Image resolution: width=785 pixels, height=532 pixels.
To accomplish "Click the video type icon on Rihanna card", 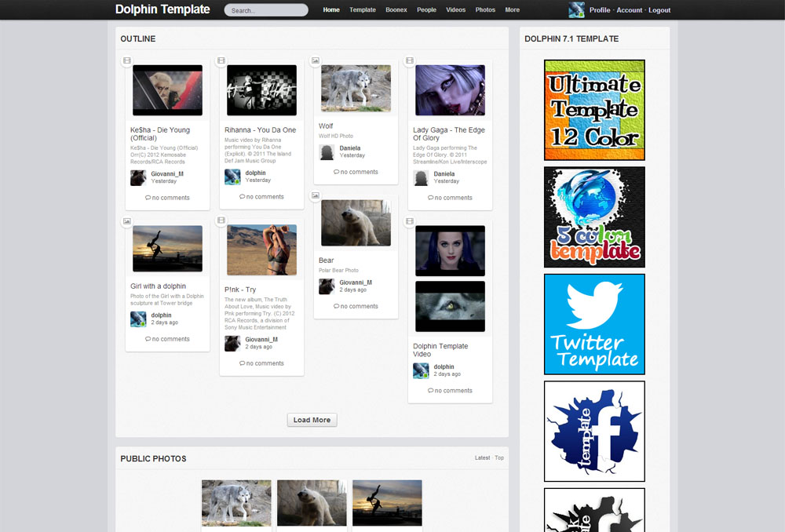I will click(221, 60).
